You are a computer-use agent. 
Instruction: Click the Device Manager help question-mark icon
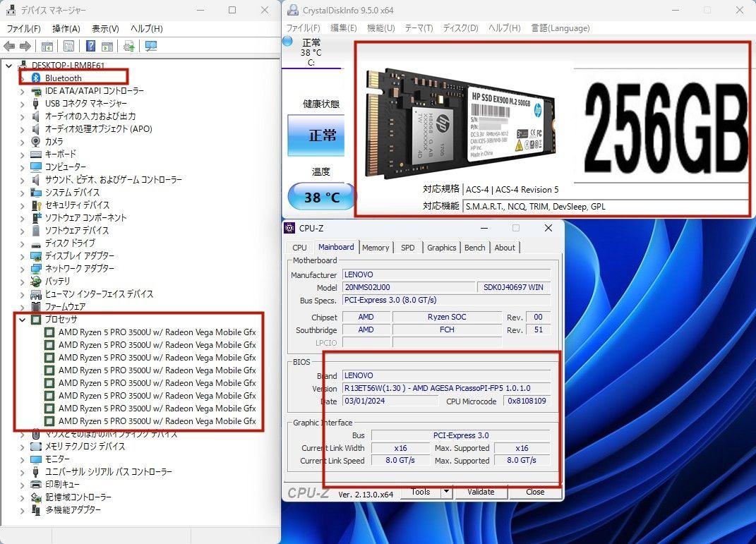click(90, 47)
